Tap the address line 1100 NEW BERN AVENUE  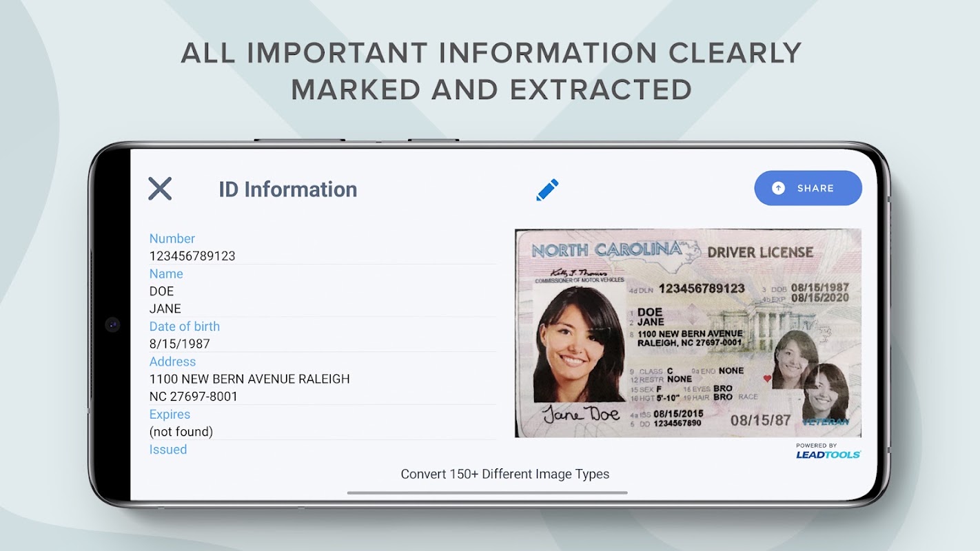(249, 379)
